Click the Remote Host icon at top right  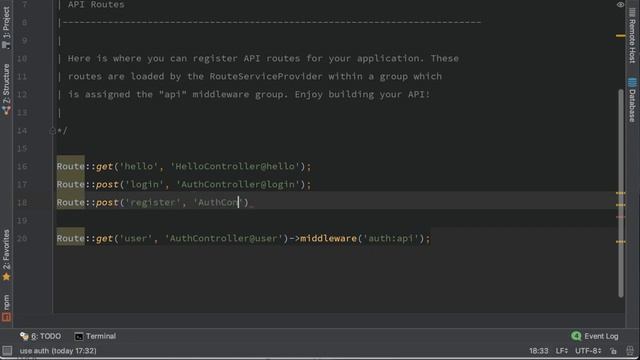tap(632, 13)
